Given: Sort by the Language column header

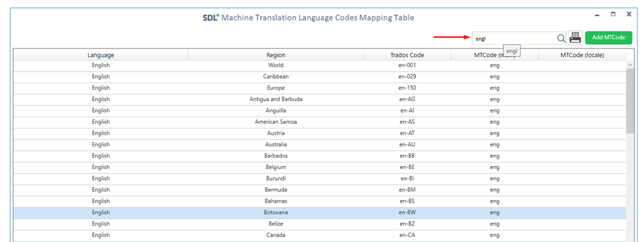Looking at the screenshot, I should 100,55.
